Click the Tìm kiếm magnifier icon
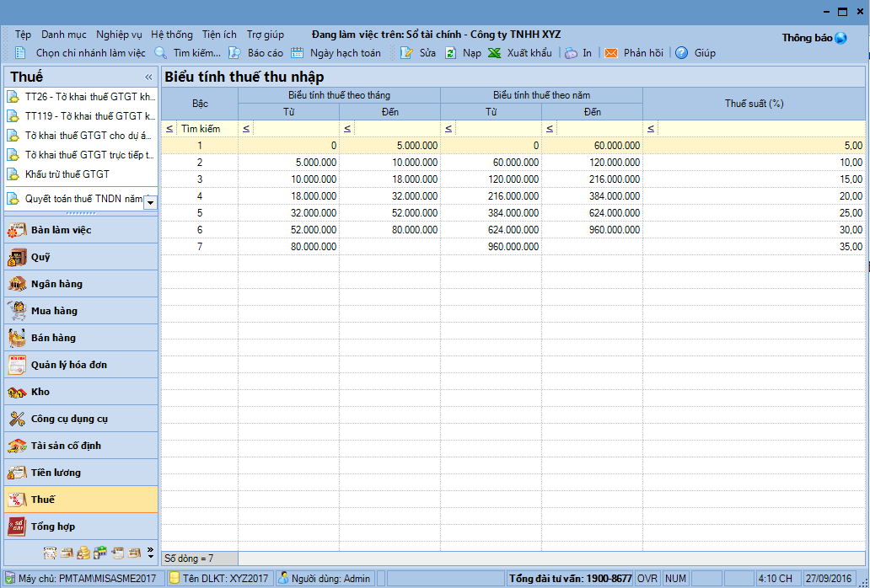Image resolution: width=870 pixels, height=588 pixels. 161,53
